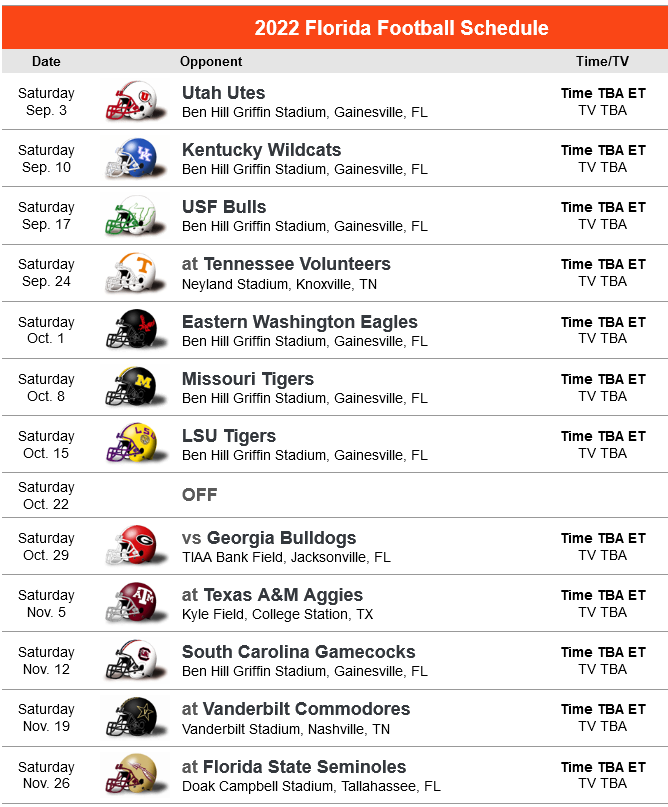
Task: Select the USF Bulls green helmet icon
Action: [x=135, y=215]
